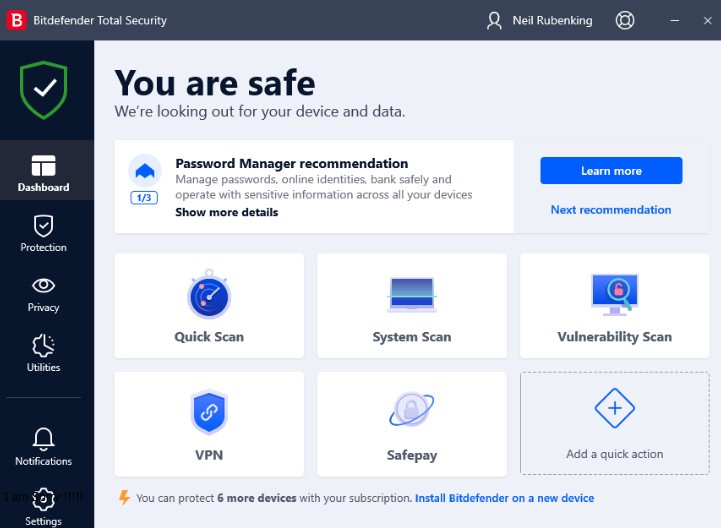
Task: Click the Learn more button
Action: 611,171
